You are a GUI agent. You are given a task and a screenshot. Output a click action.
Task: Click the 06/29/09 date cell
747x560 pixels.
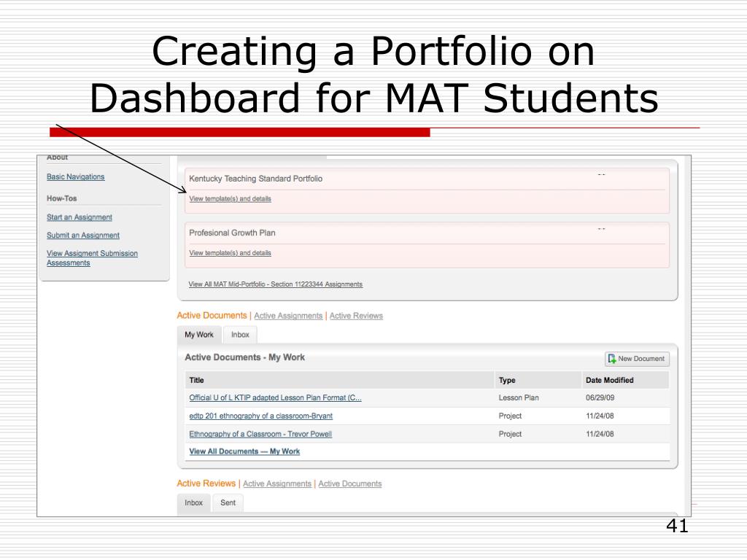pyautogui.click(x=600, y=397)
